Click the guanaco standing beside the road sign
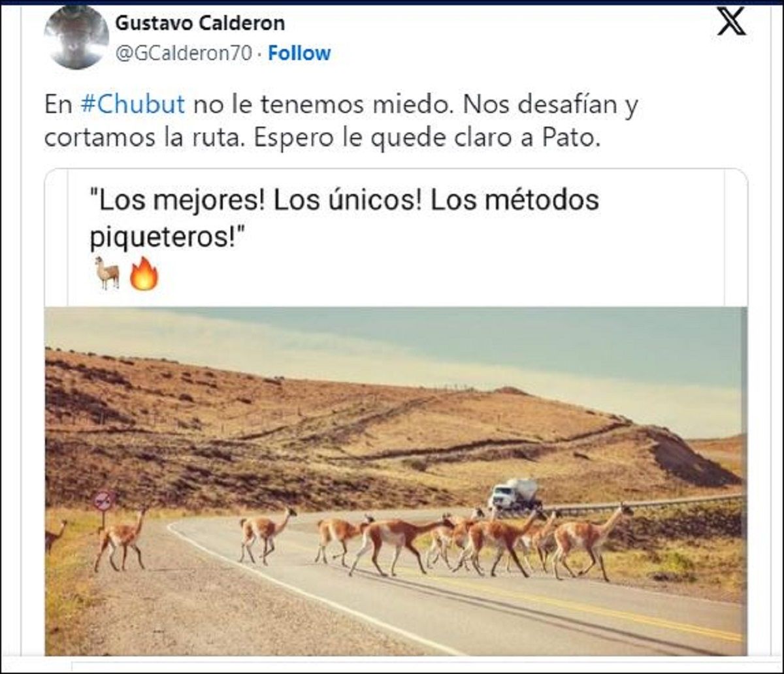The image size is (784, 674). click(121, 541)
